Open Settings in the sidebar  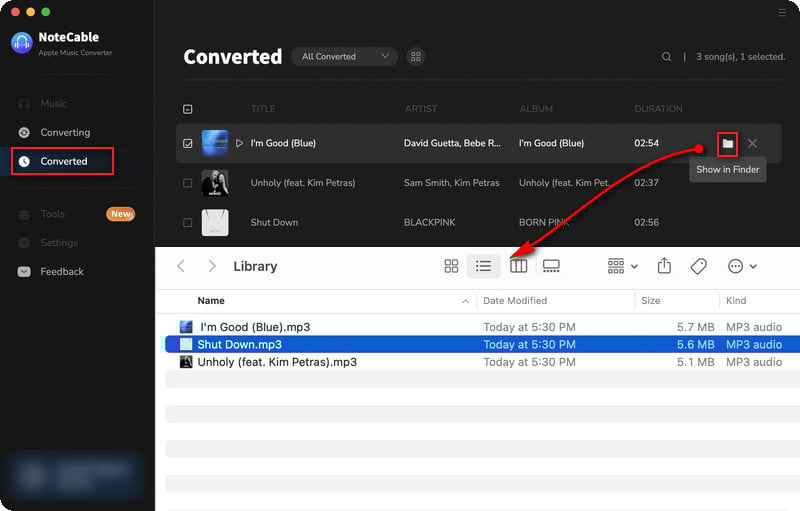(x=59, y=243)
